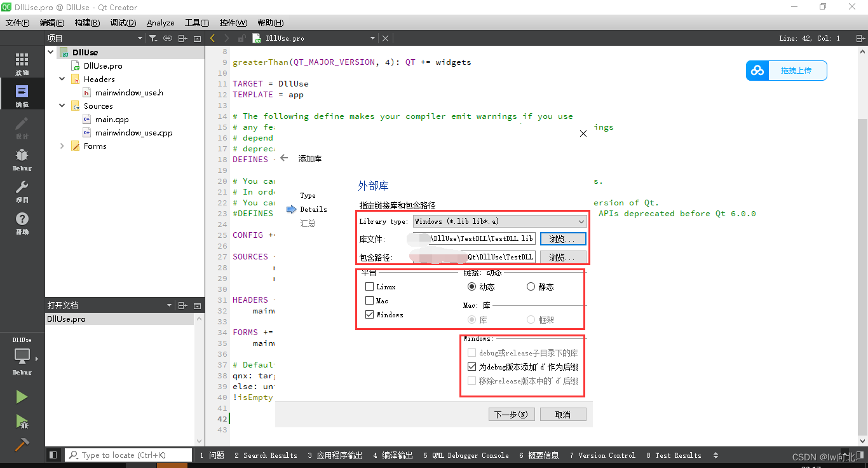The height and width of the screenshot is (468, 868).
Task: Go back with arrow in Add Library wizard
Action: point(284,158)
